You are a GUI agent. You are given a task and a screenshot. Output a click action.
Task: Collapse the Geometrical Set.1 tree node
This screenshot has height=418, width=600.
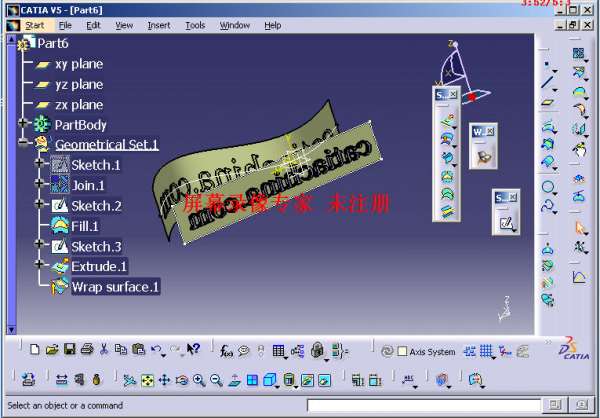pyautogui.click(x=22, y=144)
